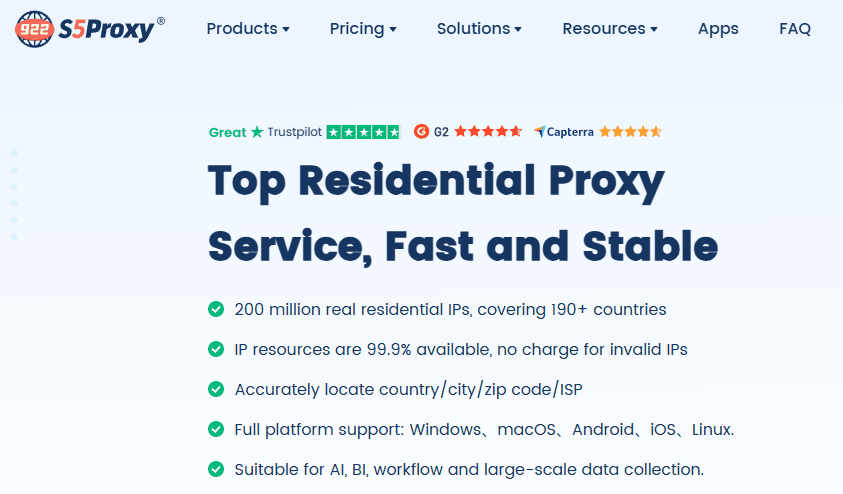Expand the Products dropdown arrow
The height and width of the screenshot is (494, 843).
(x=286, y=30)
